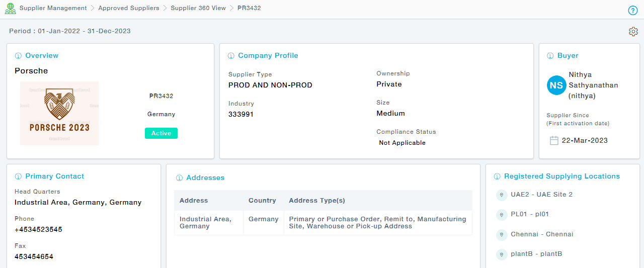The width and height of the screenshot is (644, 268).
Task: Open Supplier 360 View breadcrumb
Action: pos(198,8)
